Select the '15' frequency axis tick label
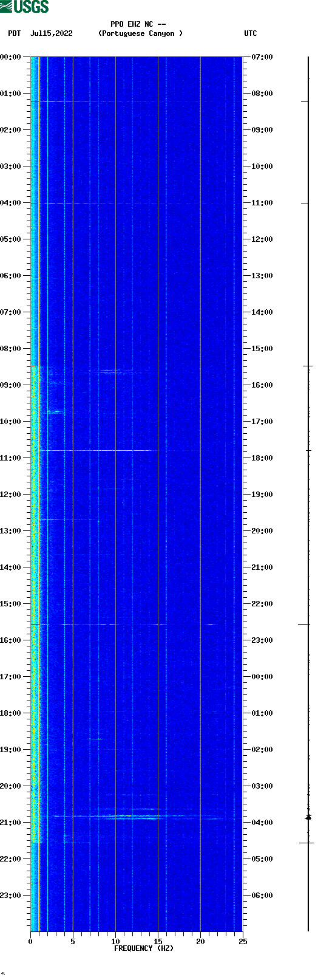335x980 pixels. [x=158, y=942]
